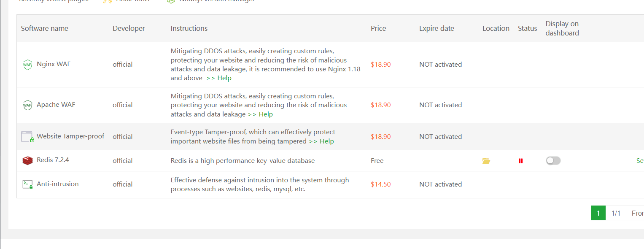Click the Redis 7.2.4 software name

coord(53,160)
